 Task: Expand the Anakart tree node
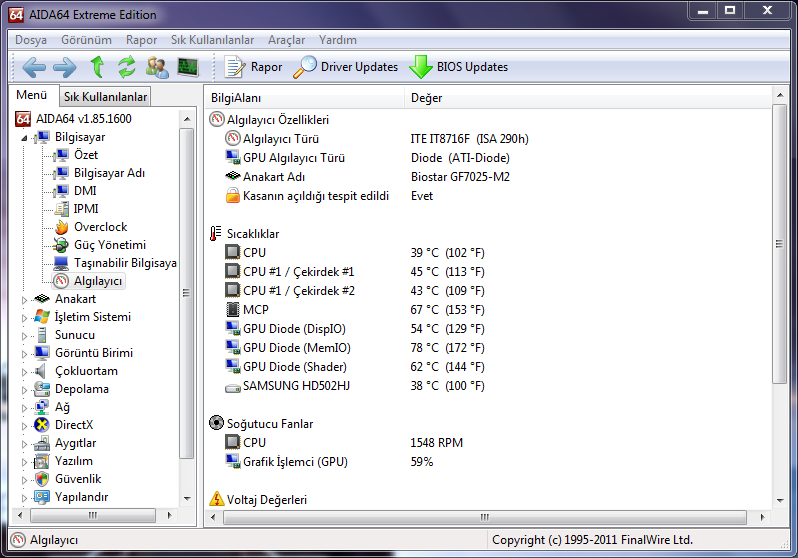(x=26, y=299)
